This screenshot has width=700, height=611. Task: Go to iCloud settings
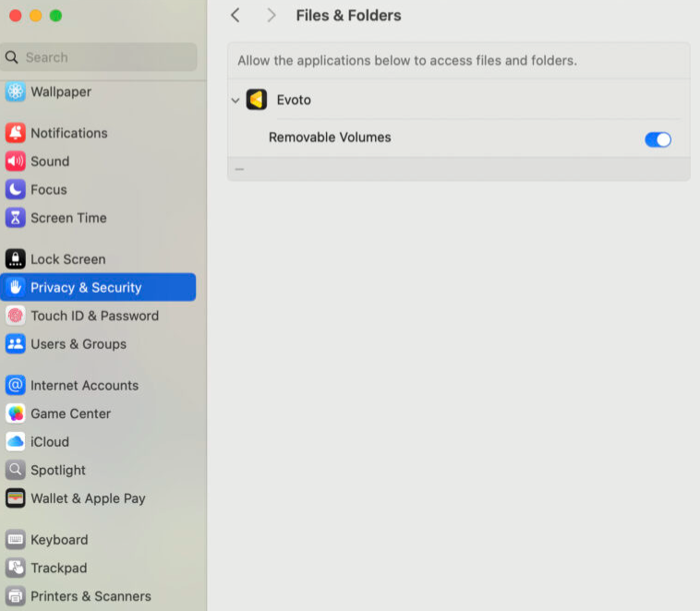click(x=49, y=442)
